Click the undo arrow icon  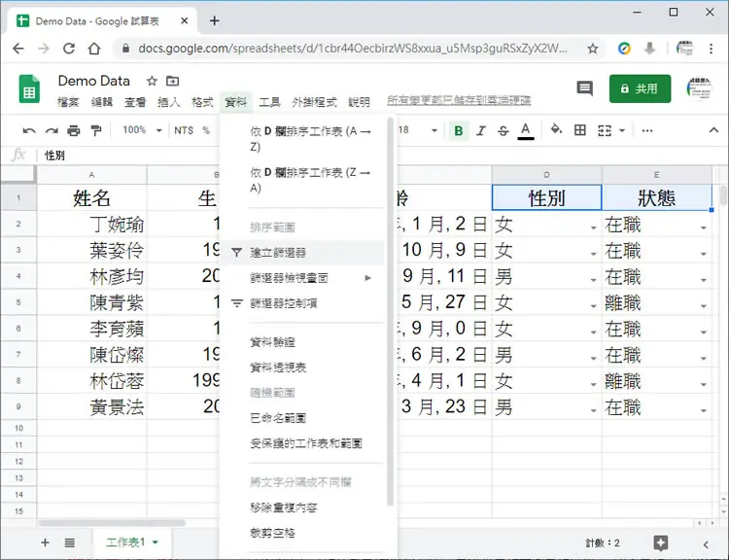point(29,130)
